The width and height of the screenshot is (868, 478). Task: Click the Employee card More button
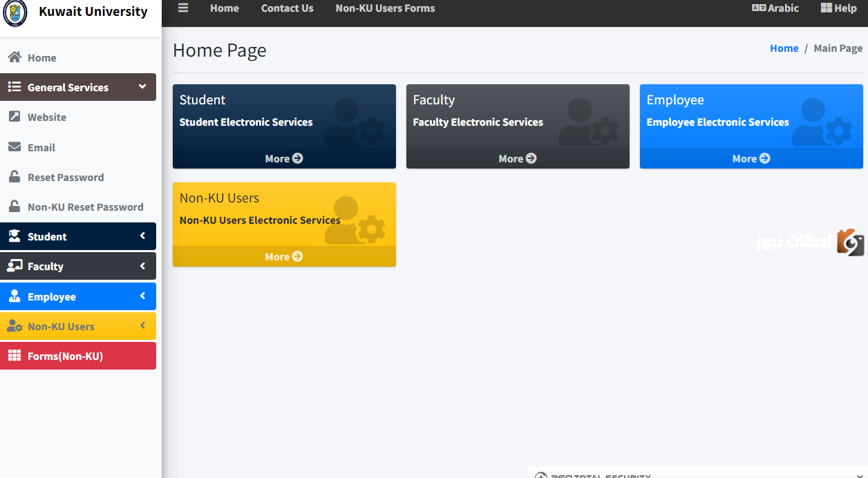click(x=751, y=158)
